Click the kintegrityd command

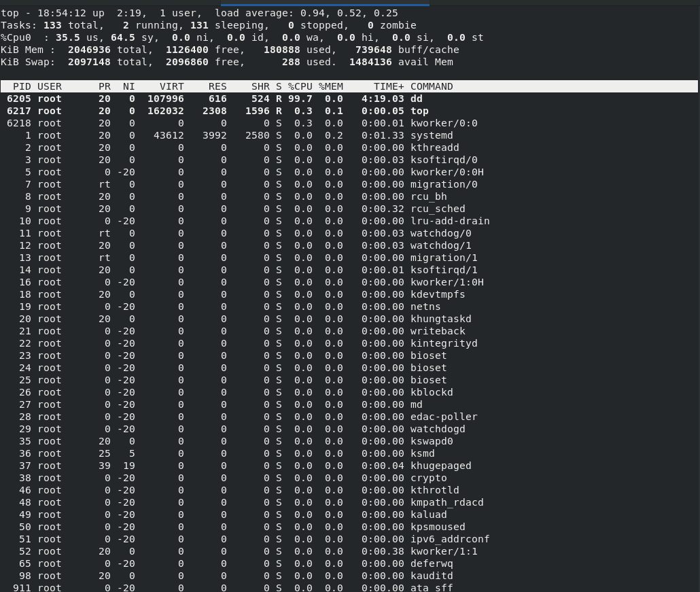coord(444,343)
